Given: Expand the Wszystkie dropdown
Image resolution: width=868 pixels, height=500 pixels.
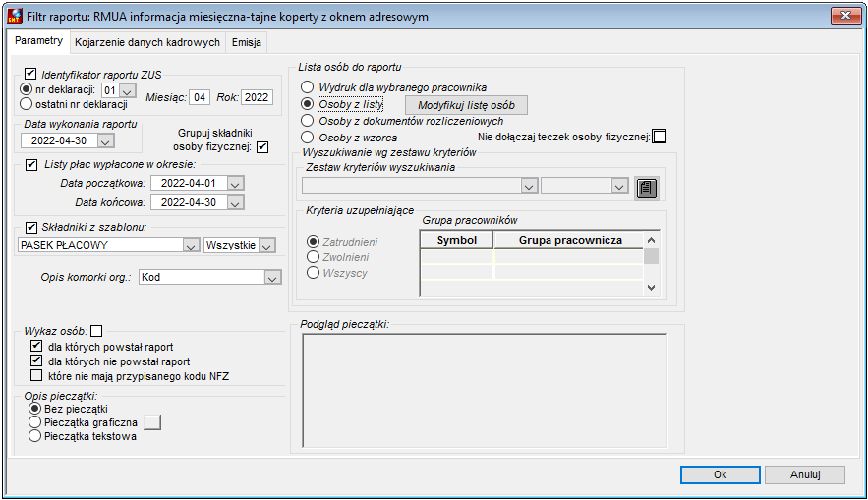Looking at the screenshot, I should (x=266, y=246).
